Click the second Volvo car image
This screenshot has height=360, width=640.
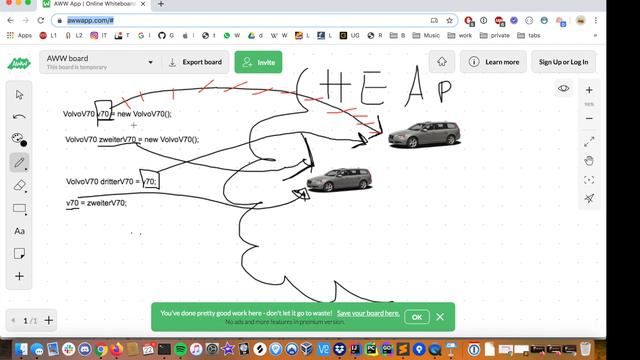[340, 180]
